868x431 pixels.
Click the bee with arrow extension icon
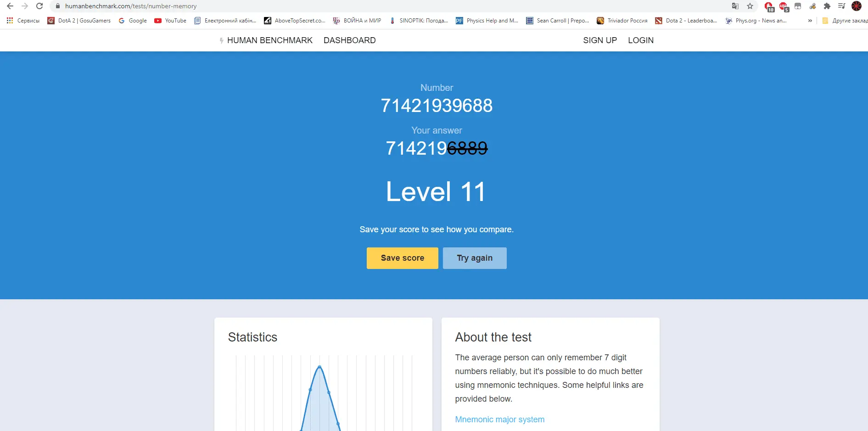tap(812, 6)
